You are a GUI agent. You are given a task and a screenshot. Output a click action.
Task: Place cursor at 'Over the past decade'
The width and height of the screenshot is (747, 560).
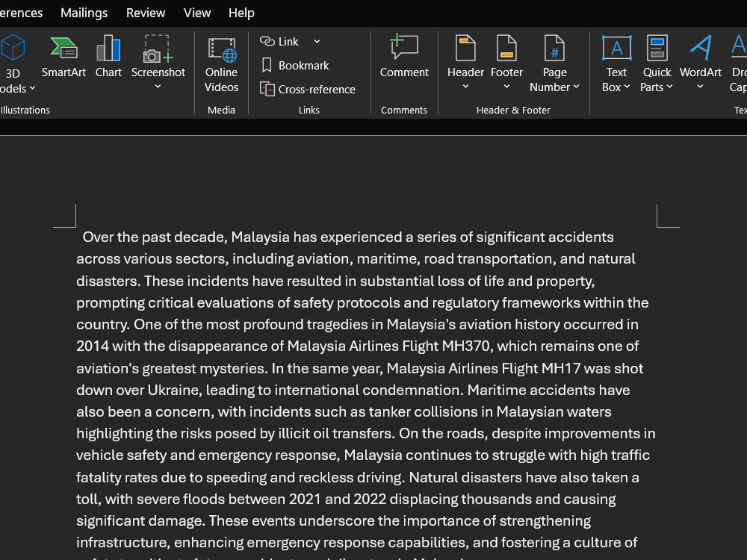coord(155,237)
